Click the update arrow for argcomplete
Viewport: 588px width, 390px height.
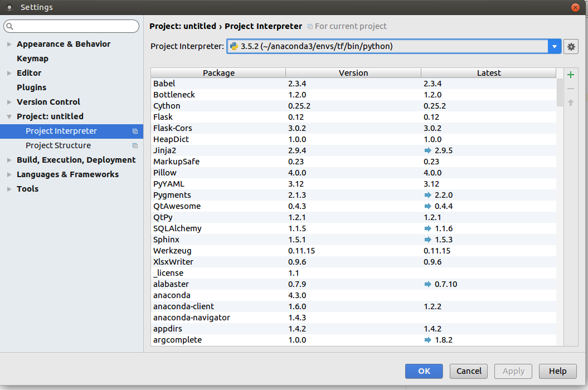click(427, 340)
